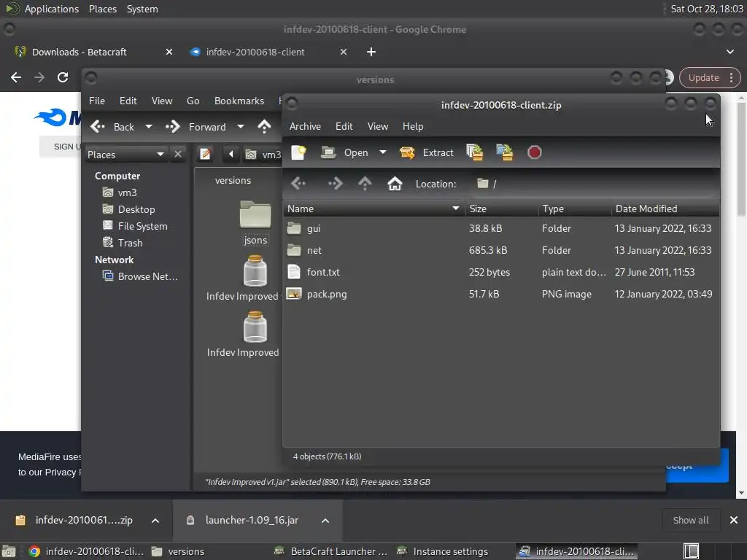Open View menu in archive manager
747x560 pixels.
click(x=377, y=126)
